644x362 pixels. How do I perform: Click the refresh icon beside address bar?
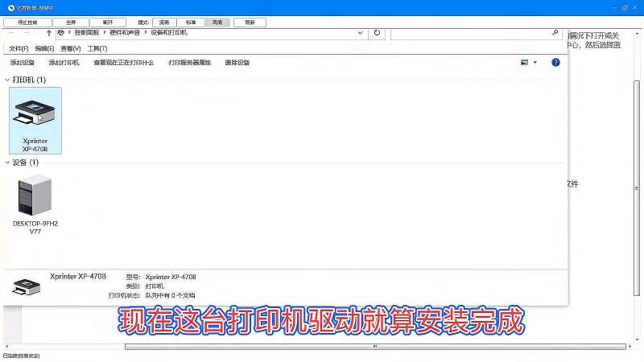[377, 33]
